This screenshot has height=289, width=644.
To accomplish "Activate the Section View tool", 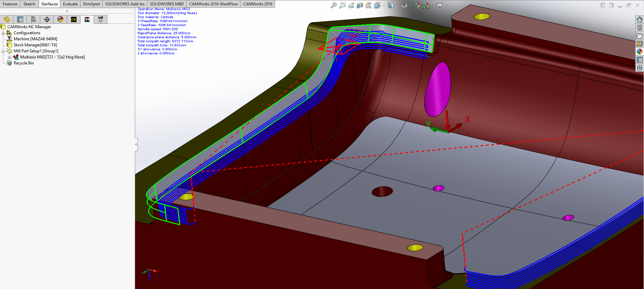I will pyautogui.click(x=360, y=5).
